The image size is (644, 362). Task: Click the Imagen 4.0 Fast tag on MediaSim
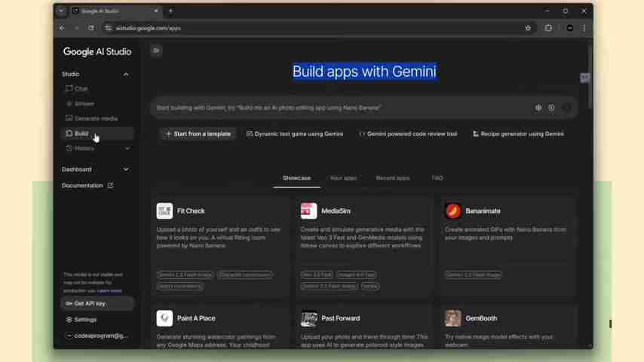(x=356, y=275)
